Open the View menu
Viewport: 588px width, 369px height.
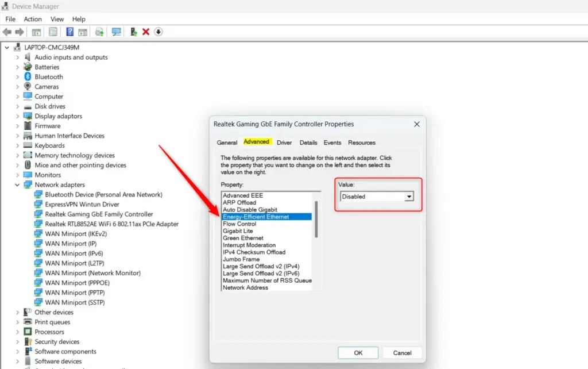point(57,19)
